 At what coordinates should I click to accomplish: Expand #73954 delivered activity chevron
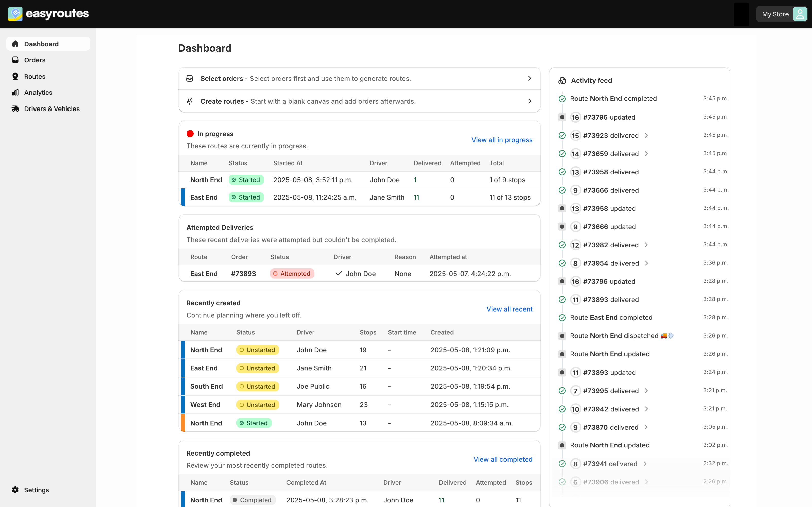pos(646,263)
